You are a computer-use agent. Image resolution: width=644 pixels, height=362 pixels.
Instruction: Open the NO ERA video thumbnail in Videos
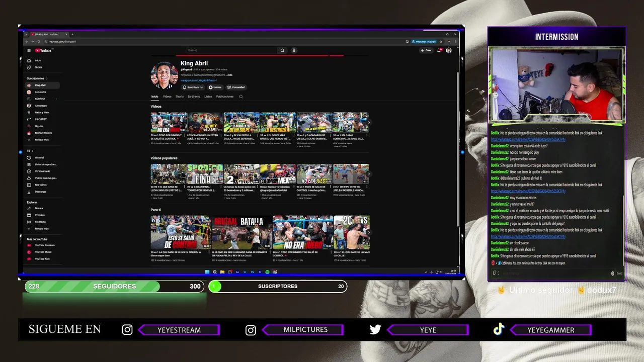169,122
